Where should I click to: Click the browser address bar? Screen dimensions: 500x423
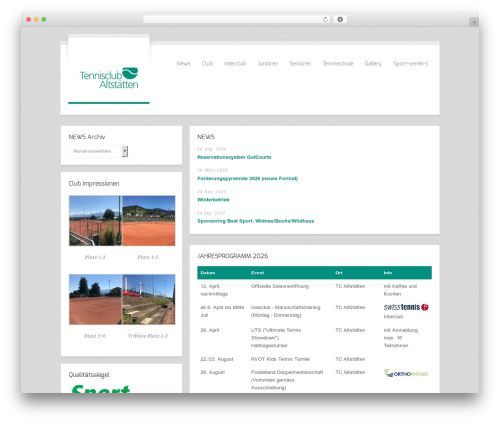pyautogui.click(x=237, y=20)
